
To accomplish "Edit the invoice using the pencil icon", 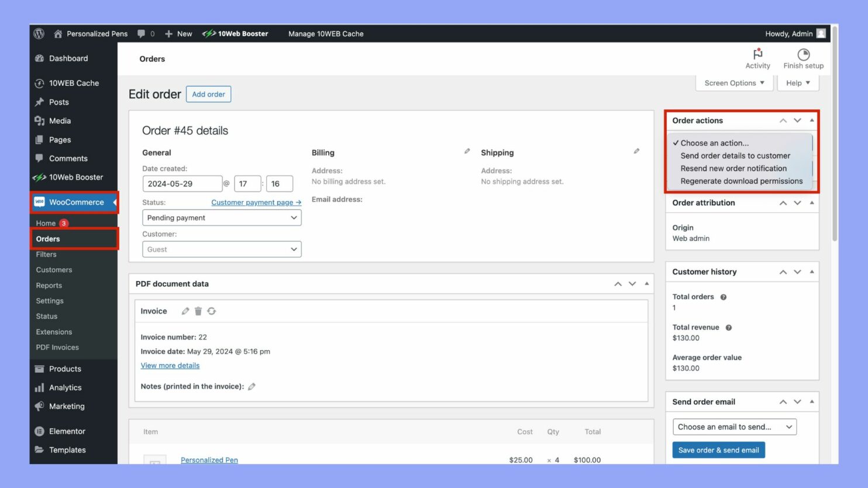I will pos(185,311).
